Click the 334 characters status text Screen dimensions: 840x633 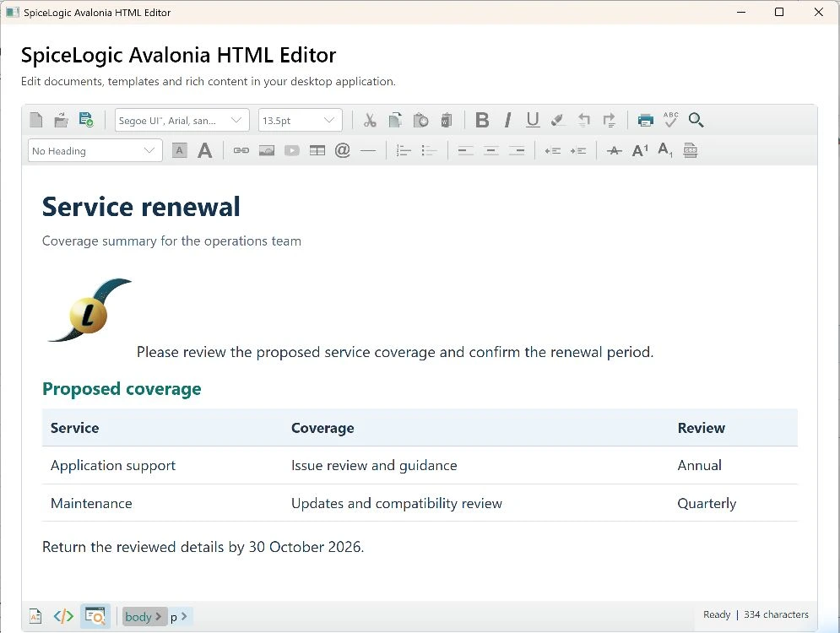coord(776,614)
